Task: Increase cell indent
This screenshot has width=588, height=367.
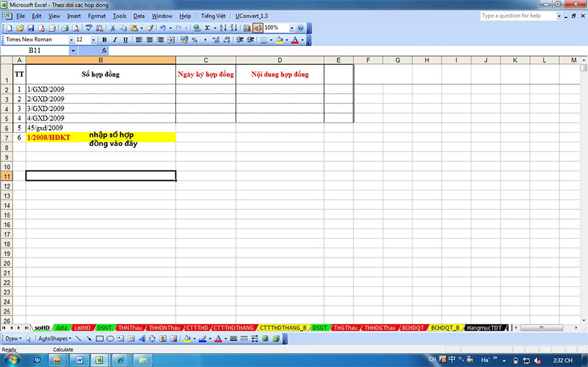Action: tap(251, 40)
